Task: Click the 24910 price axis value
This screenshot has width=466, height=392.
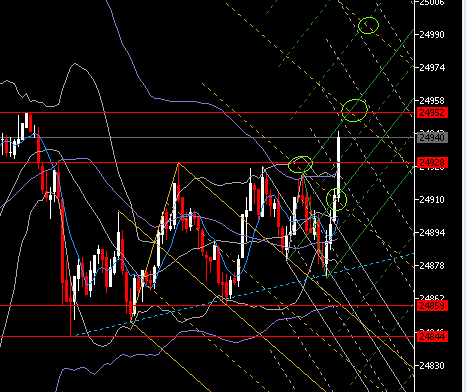Action: [x=432, y=200]
